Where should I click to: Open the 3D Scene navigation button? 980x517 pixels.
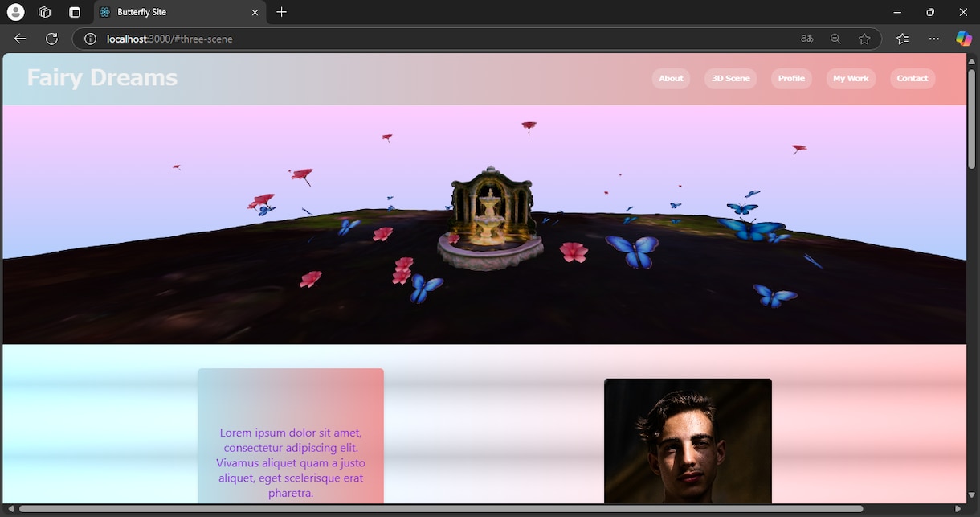click(x=730, y=78)
